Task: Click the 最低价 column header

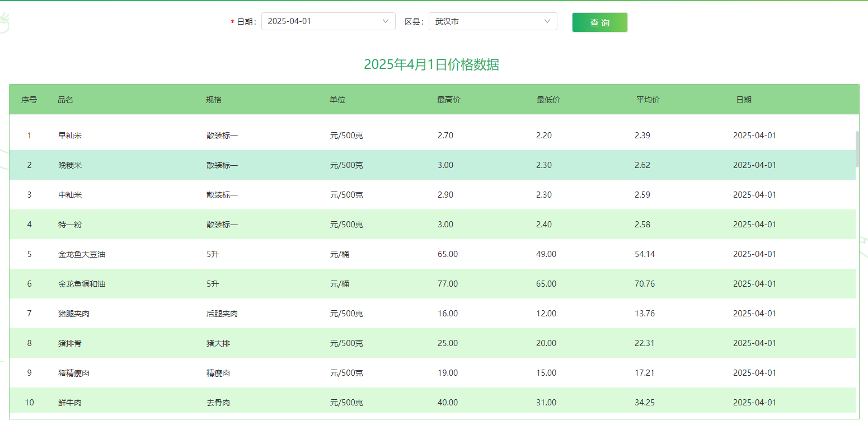Action: tap(548, 100)
